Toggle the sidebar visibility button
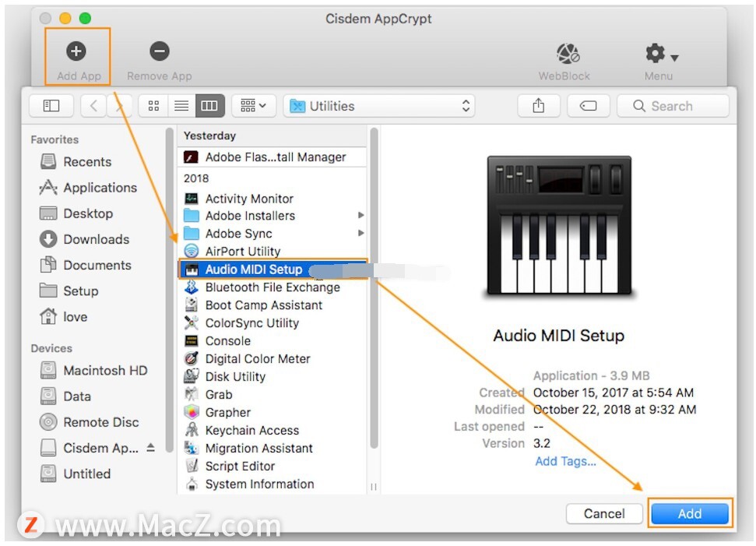The image size is (756, 546). pyautogui.click(x=51, y=106)
